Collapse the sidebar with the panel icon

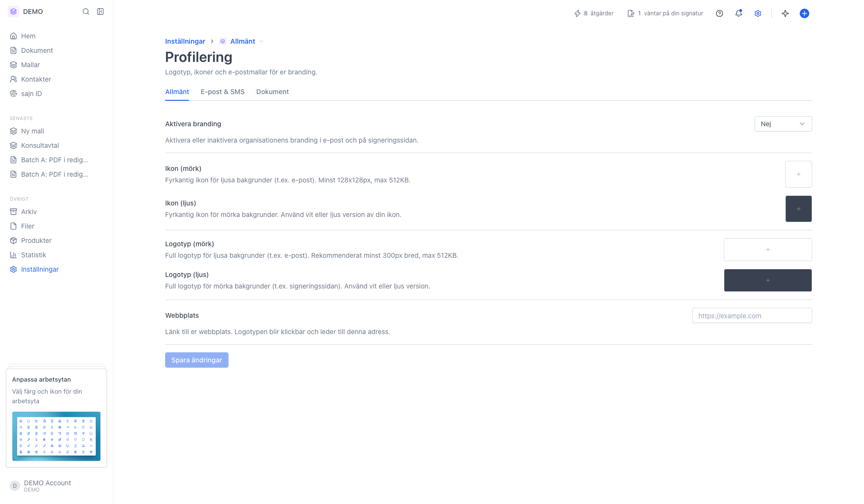coord(100,12)
